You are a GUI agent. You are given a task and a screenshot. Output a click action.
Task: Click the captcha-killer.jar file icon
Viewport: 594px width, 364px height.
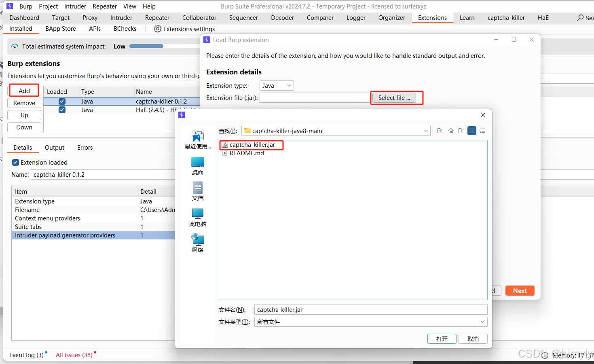(x=225, y=145)
